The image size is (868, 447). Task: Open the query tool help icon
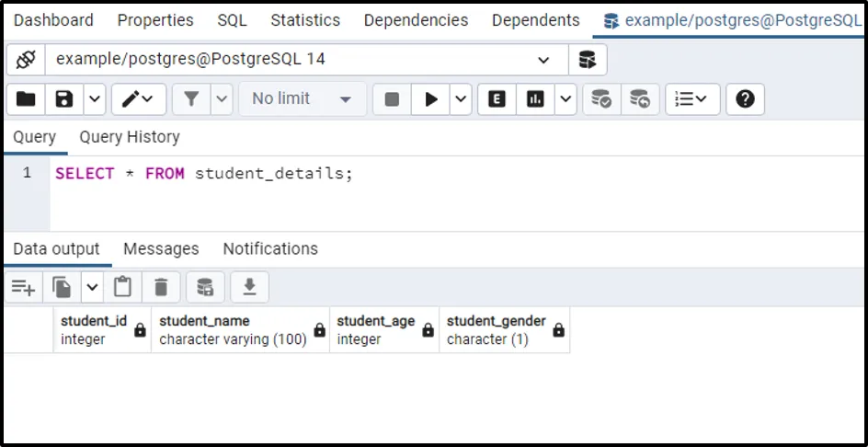tap(746, 99)
